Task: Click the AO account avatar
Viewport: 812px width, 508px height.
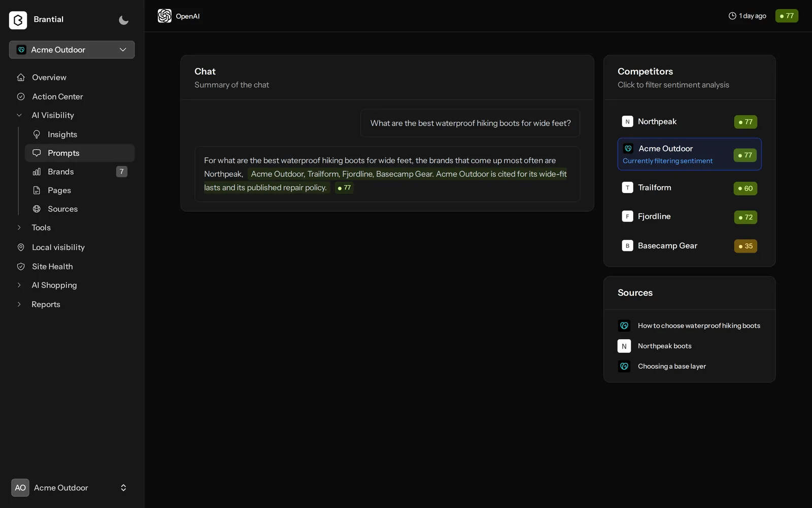Action: 20,488
